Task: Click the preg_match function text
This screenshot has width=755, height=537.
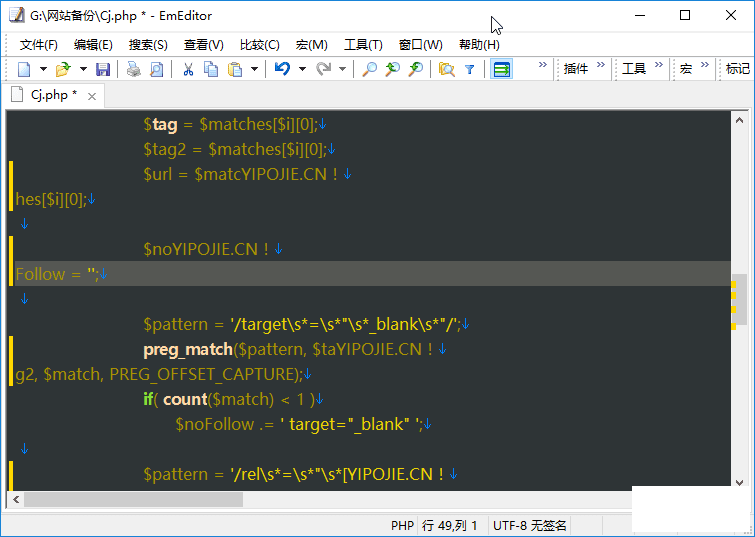Action: click(188, 350)
